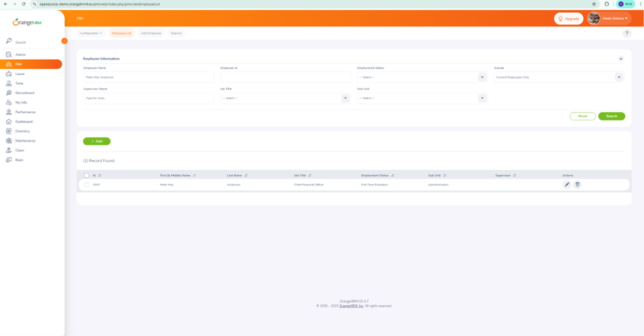Edit employee record with pencil icon
The image size is (644, 336).
click(x=566, y=184)
